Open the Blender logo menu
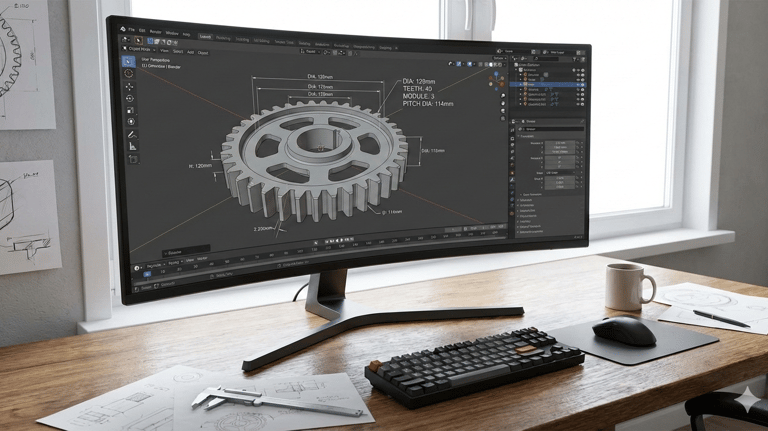This screenshot has height=431, width=768. point(123,29)
